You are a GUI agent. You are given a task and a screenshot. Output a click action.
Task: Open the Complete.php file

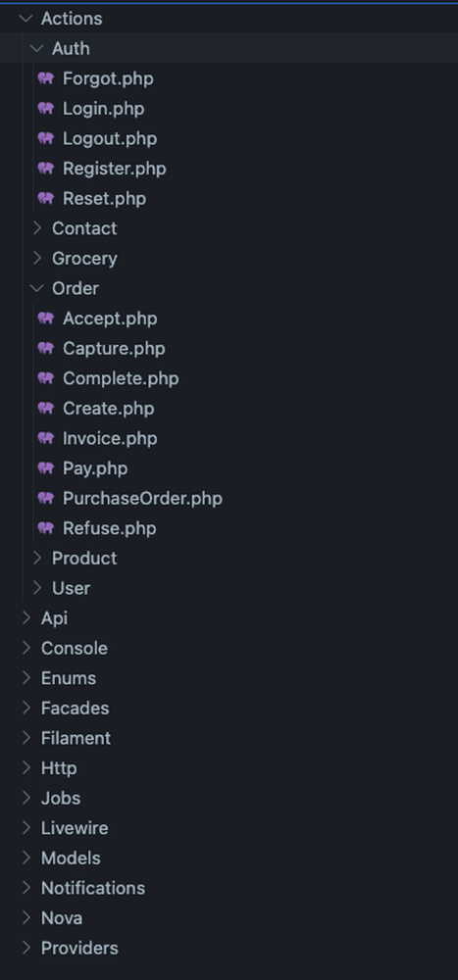(121, 378)
